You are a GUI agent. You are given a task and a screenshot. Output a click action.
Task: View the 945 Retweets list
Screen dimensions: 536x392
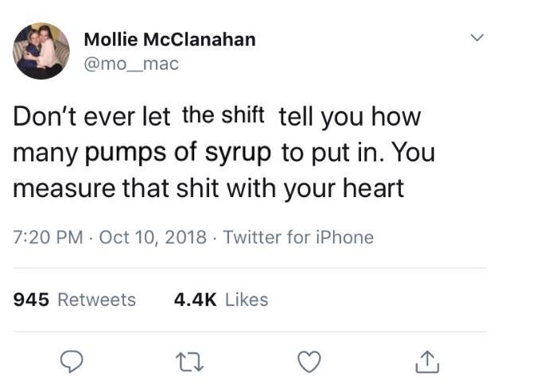[76, 300]
